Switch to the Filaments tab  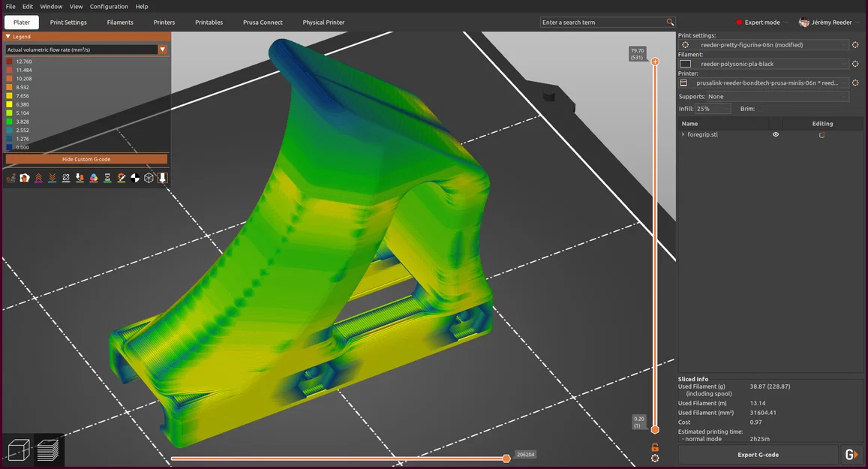coord(120,23)
